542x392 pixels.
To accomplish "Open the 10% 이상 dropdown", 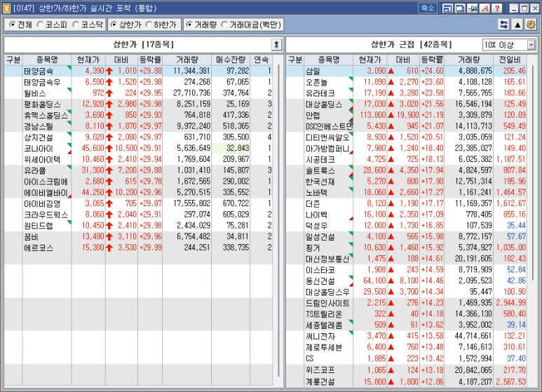I will 509,45.
